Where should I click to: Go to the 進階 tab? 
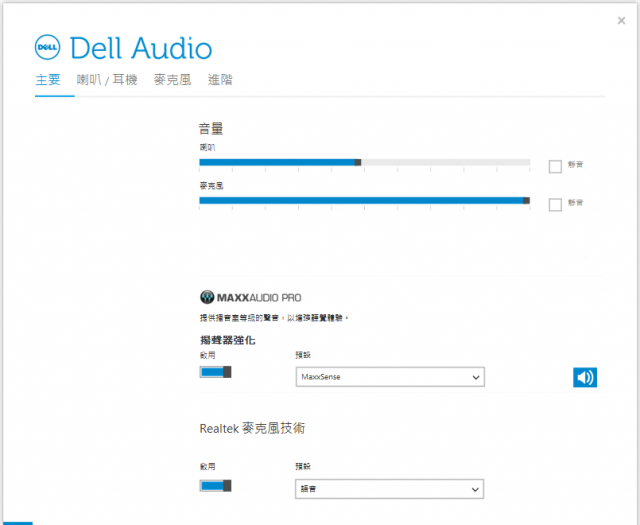pos(220,80)
